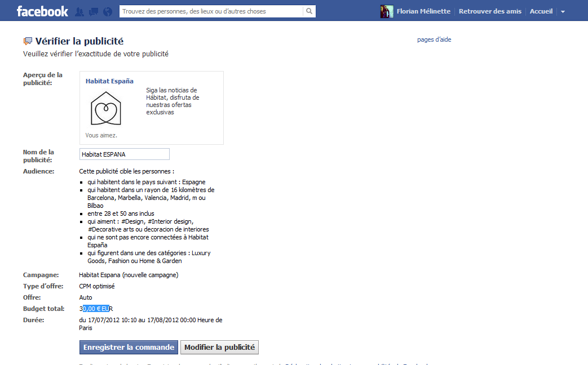Click the Facebook logo
Viewport: 588px width, 365px height.
point(42,11)
